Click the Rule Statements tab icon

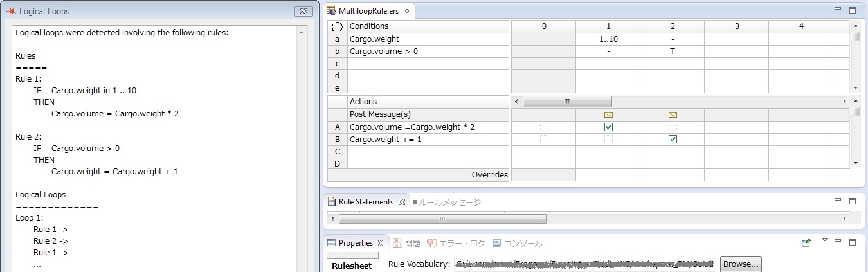[x=332, y=202]
